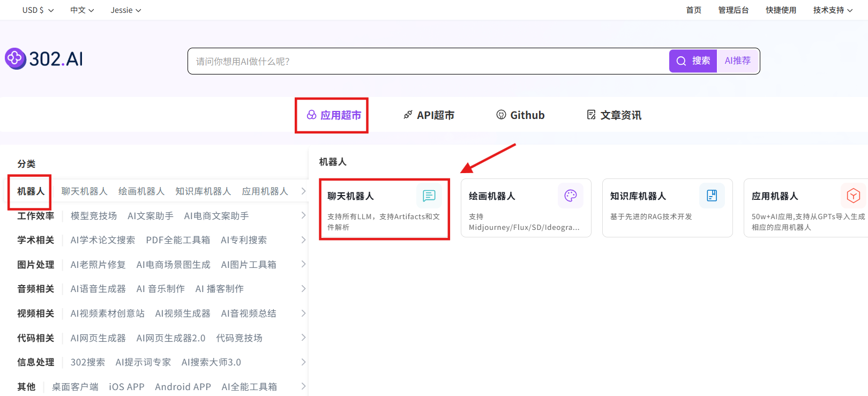
Task: Expand the 音频相关 row chevron
Action: [303, 289]
